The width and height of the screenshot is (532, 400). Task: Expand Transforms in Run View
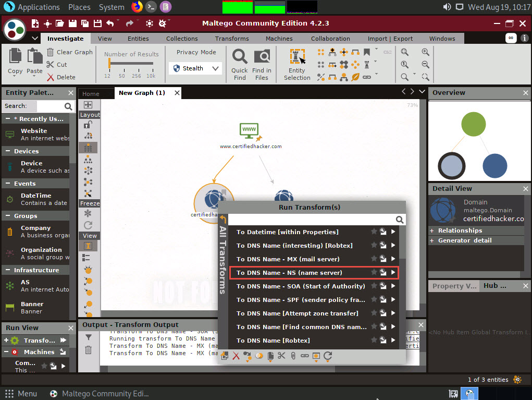(6, 340)
